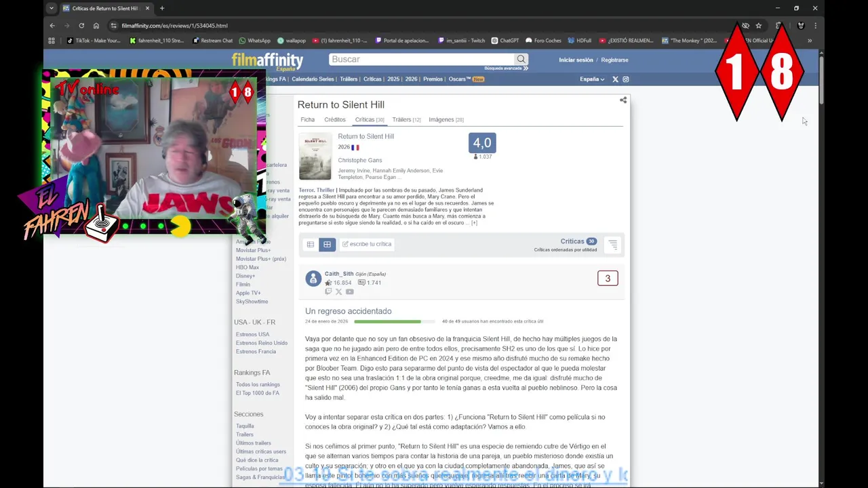Open Disney+ sidebar link
This screenshot has height=488, width=868.
tap(245, 276)
